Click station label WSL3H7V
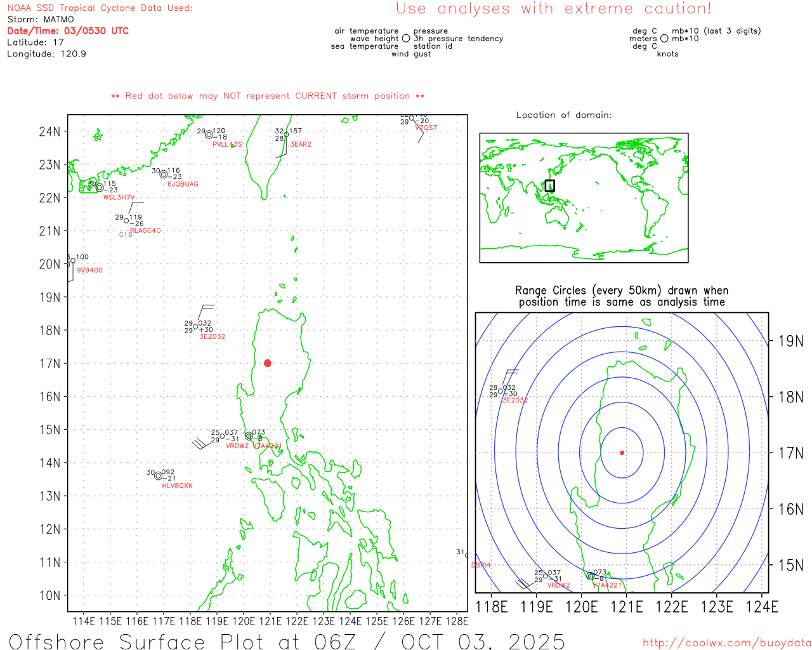This screenshot has height=650, width=812. tap(119, 197)
